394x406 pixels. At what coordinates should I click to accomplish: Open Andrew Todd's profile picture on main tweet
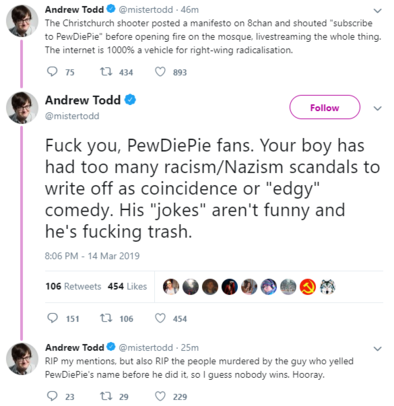[x=22, y=108]
